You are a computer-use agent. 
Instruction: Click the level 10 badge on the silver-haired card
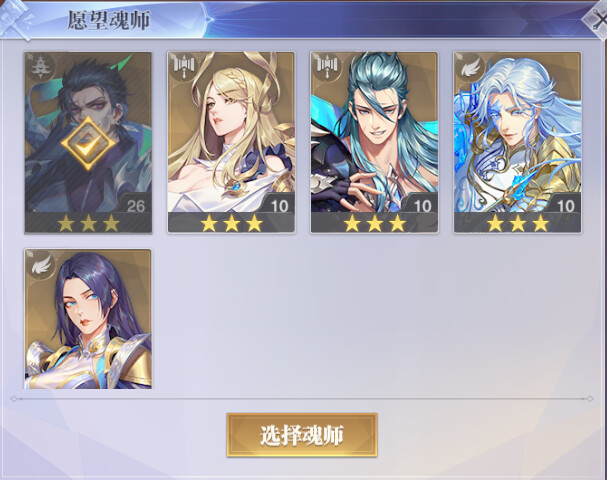[x=566, y=206]
